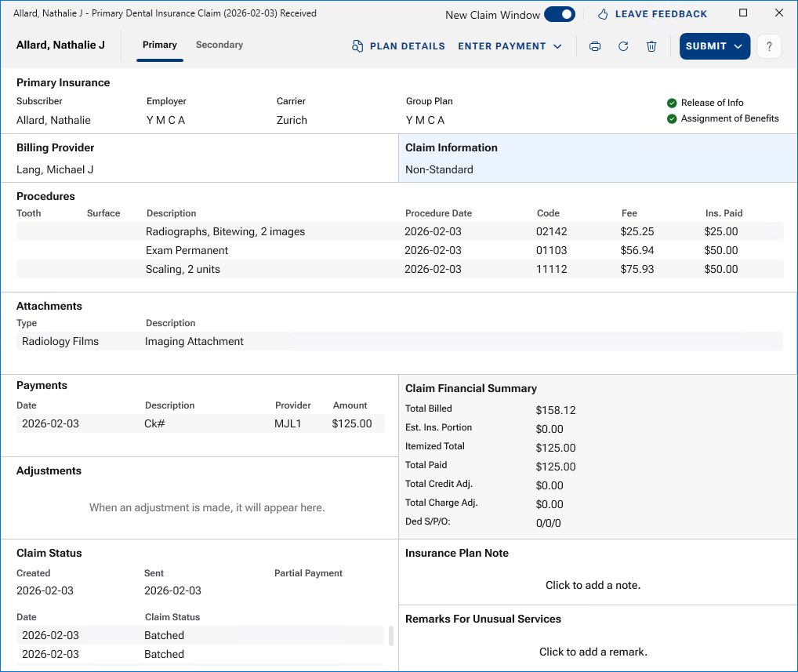
Task: Select the Primary insurance tab
Action: [159, 45]
